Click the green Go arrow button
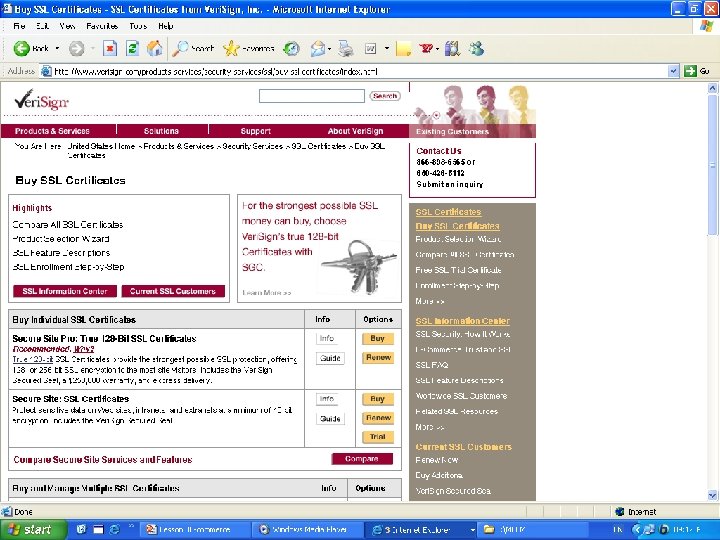This screenshot has height=540, width=720. tap(690, 71)
